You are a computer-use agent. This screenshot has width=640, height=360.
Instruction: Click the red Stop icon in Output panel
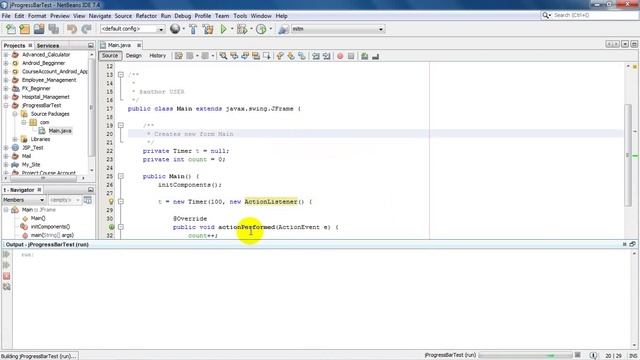pos(7,276)
